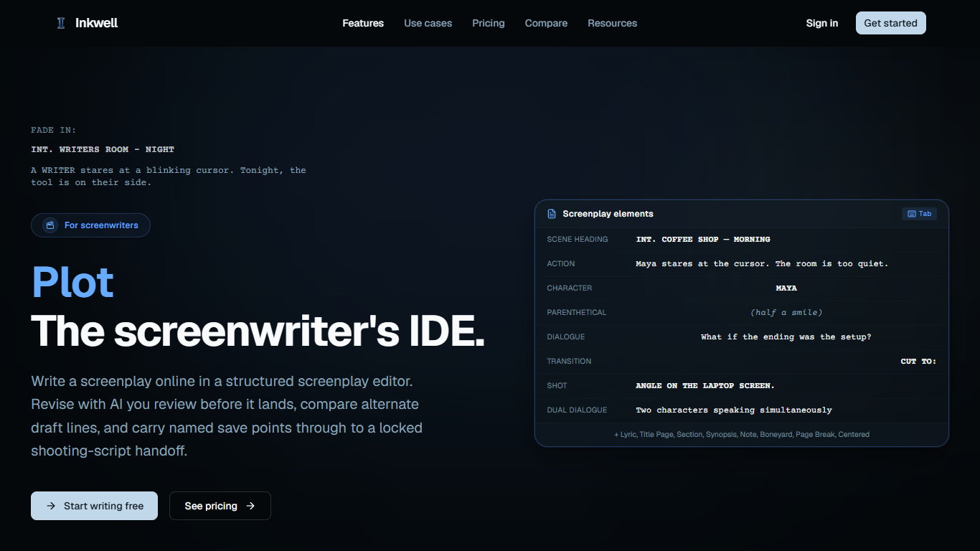The height and width of the screenshot is (551, 980).
Task: Select the PARENTHETICAL row label
Action: pyautogui.click(x=577, y=313)
